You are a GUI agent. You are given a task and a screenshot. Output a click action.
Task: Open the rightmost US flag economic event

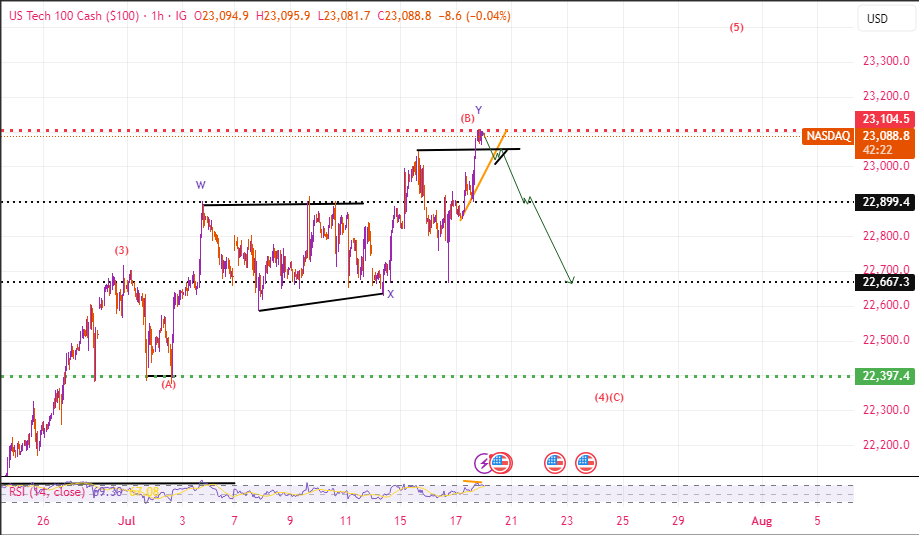click(586, 463)
